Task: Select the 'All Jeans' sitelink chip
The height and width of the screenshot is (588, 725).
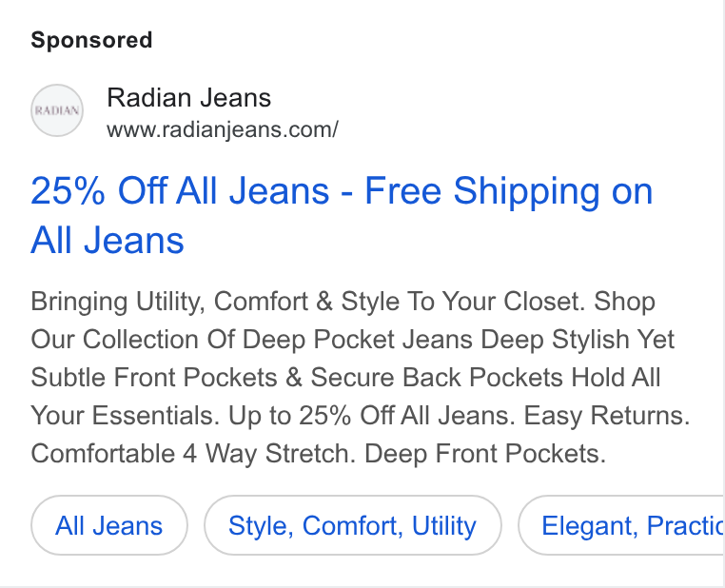Action: pyautogui.click(x=109, y=525)
